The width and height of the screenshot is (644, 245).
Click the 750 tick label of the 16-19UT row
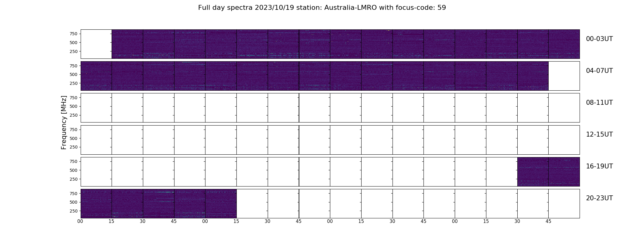pyautogui.click(x=73, y=161)
